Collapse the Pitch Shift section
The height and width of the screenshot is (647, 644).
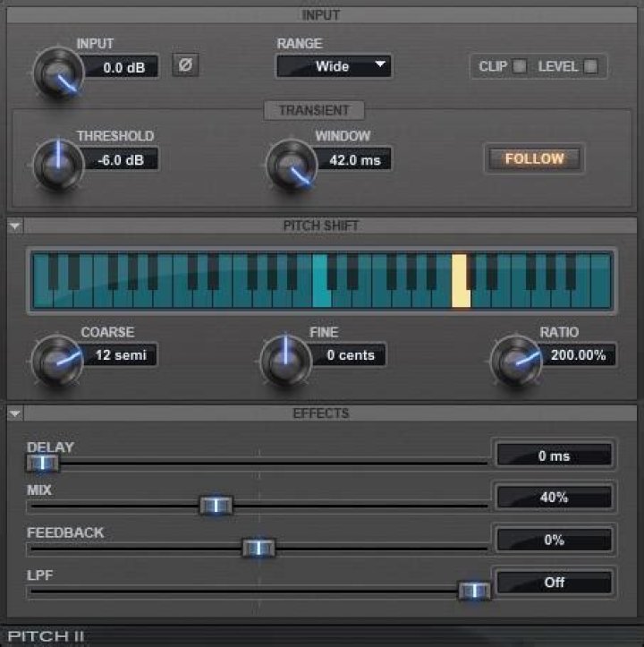click(x=15, y=226)
